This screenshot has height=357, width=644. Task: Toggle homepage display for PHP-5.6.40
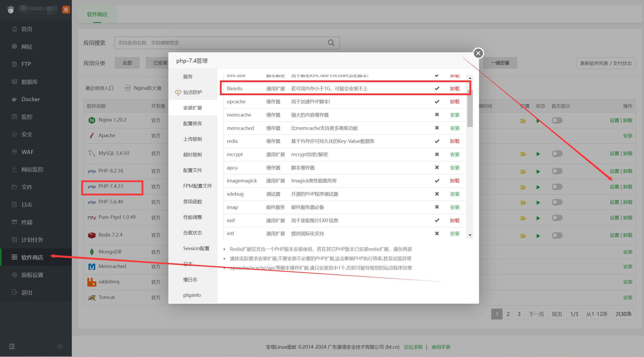tap(557, 202)
